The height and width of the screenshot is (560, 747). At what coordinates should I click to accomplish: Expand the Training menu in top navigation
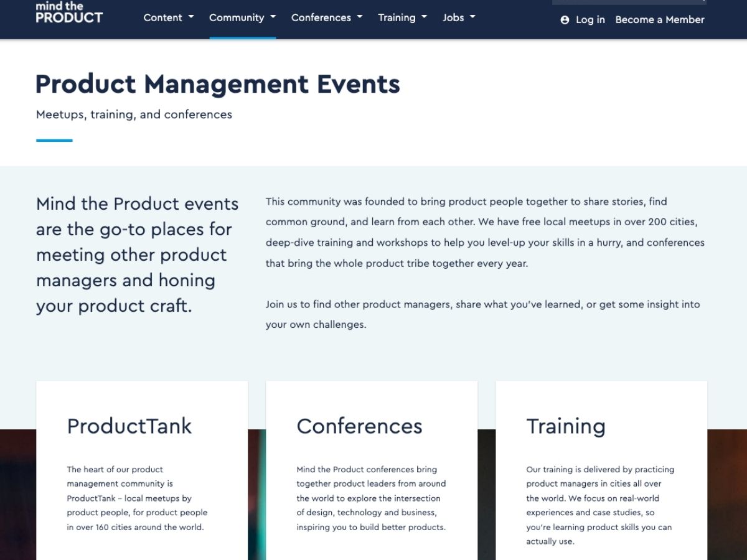pos(403,17)
